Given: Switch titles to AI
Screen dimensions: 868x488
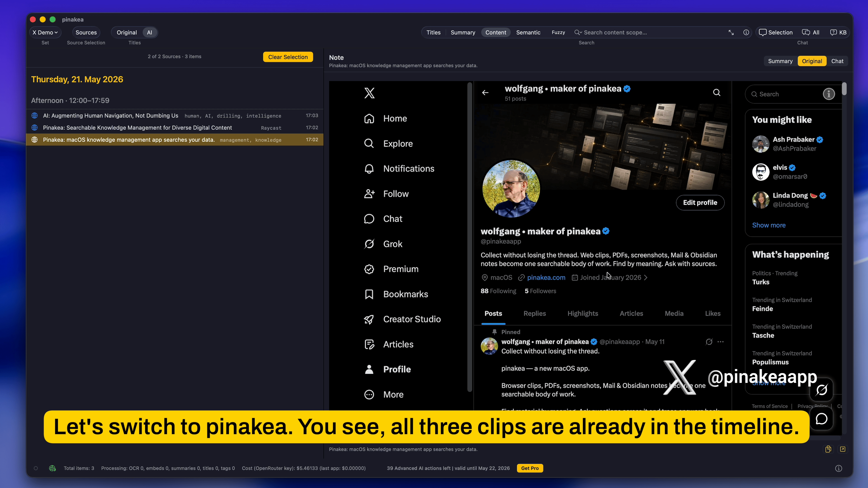Looking at the screenshot, I should coord(150,32).
